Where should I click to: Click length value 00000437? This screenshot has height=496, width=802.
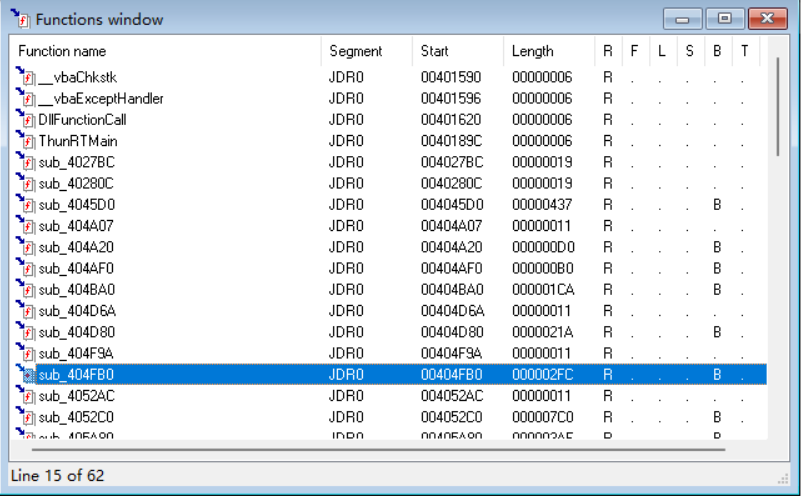pyautogui.click(x=542, y=205)
